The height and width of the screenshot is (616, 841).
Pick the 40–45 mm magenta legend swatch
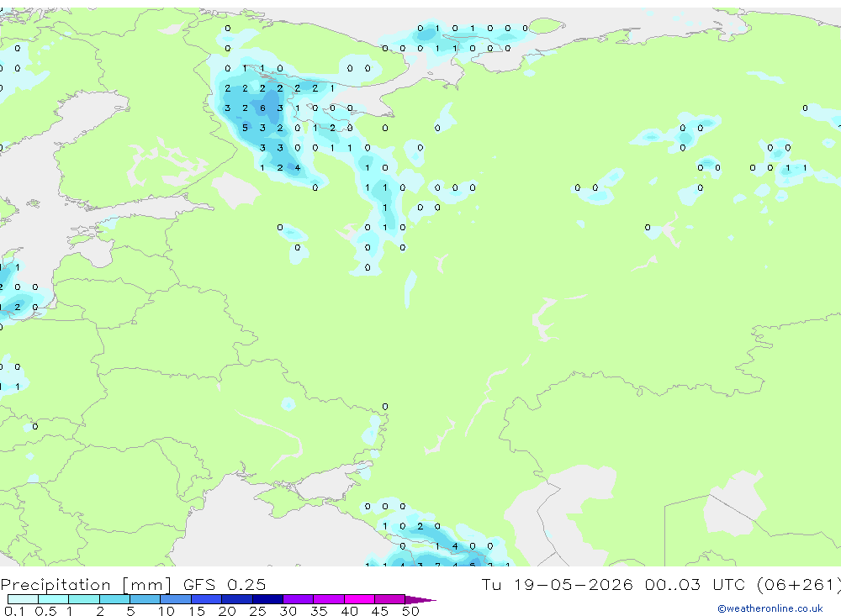[x=359, y=599]
